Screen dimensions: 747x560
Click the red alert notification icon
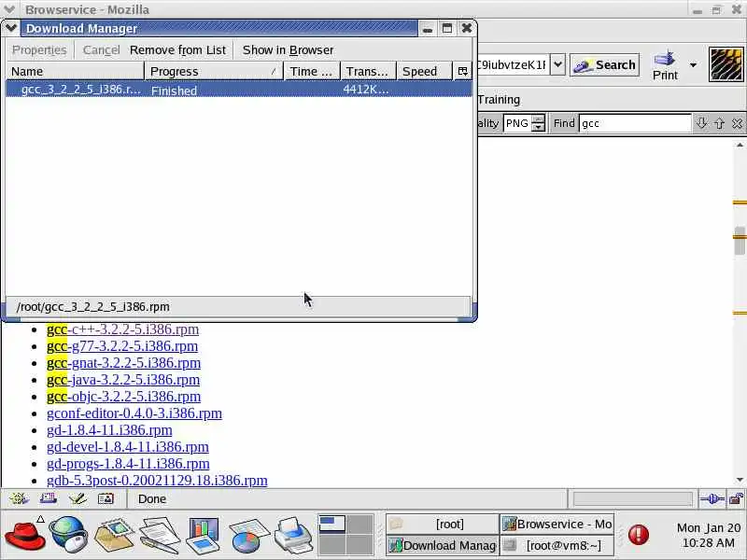tap(639, 534)
